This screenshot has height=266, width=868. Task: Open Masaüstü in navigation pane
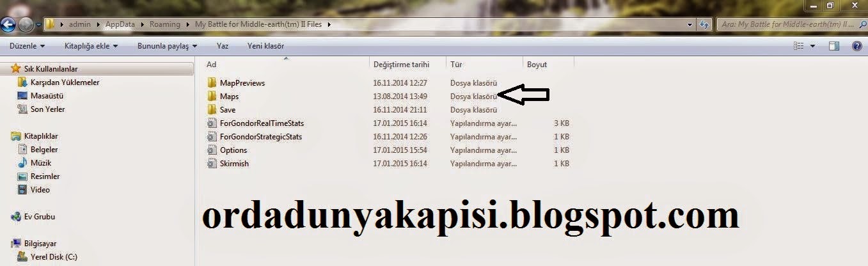tap(47, 96)
